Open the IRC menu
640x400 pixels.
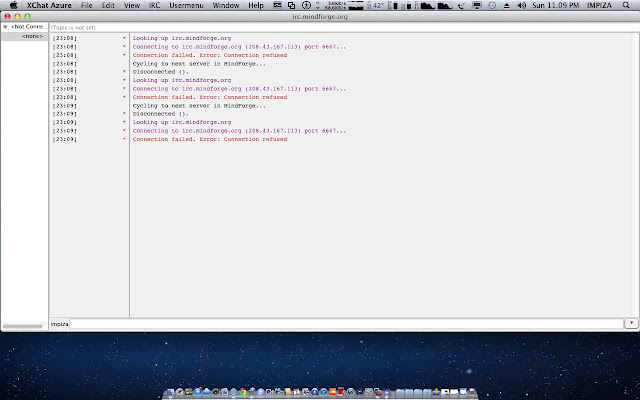[x=154, y=5]
